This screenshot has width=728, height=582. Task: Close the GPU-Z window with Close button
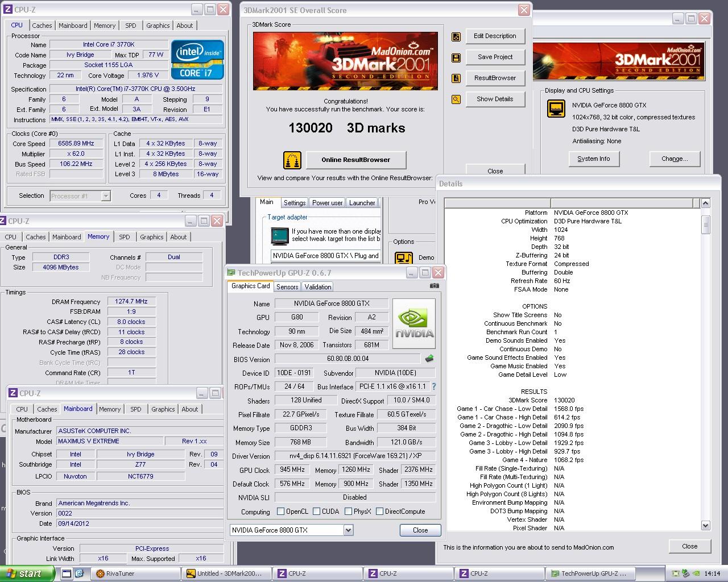[x=420, y=530]
